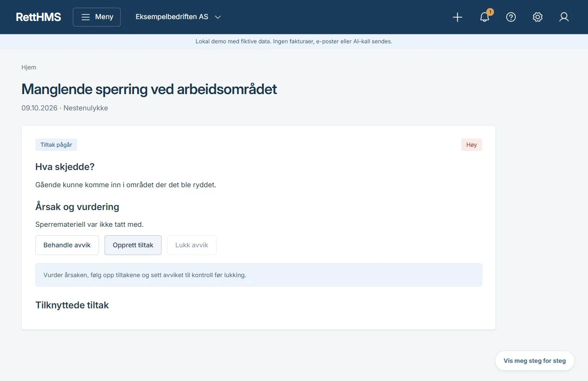Click the date text 09.10.2026 · Nestenulykke
This screenshot has width=588, height=381.
65,108
